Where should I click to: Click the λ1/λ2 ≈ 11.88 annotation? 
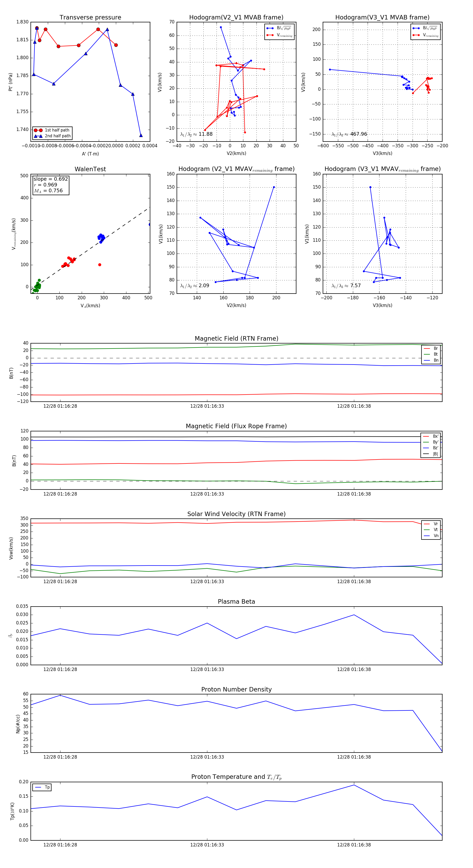[196, 134]
